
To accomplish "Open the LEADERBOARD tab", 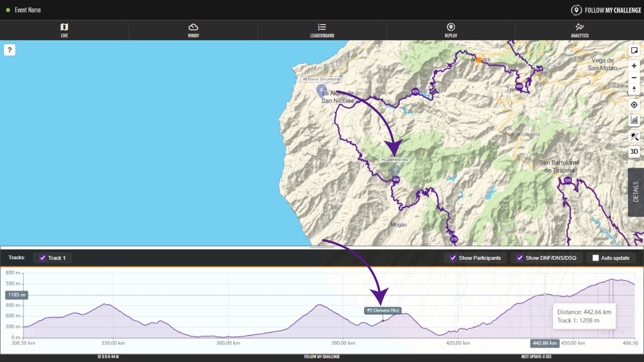I will coord(322,30).
